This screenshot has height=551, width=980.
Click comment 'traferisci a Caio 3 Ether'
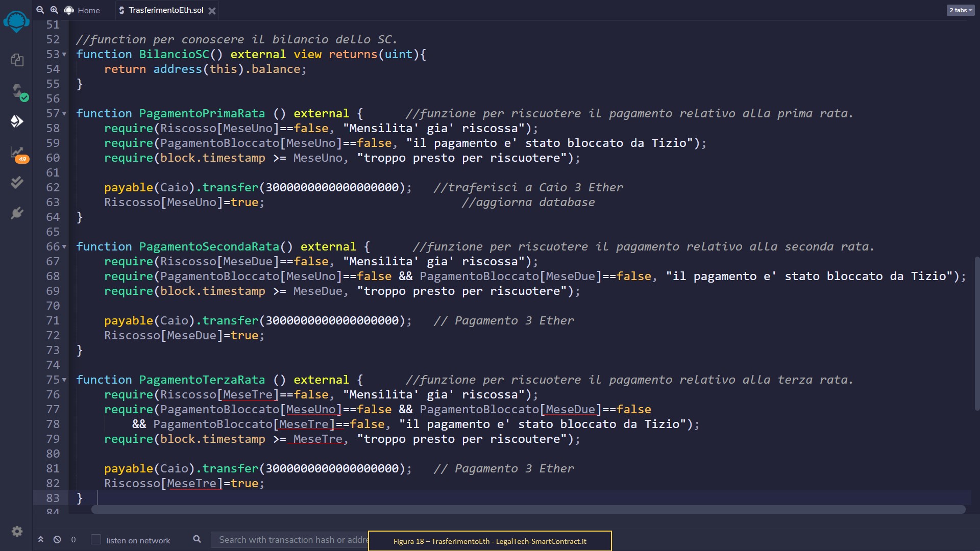(x=528, y=187)
